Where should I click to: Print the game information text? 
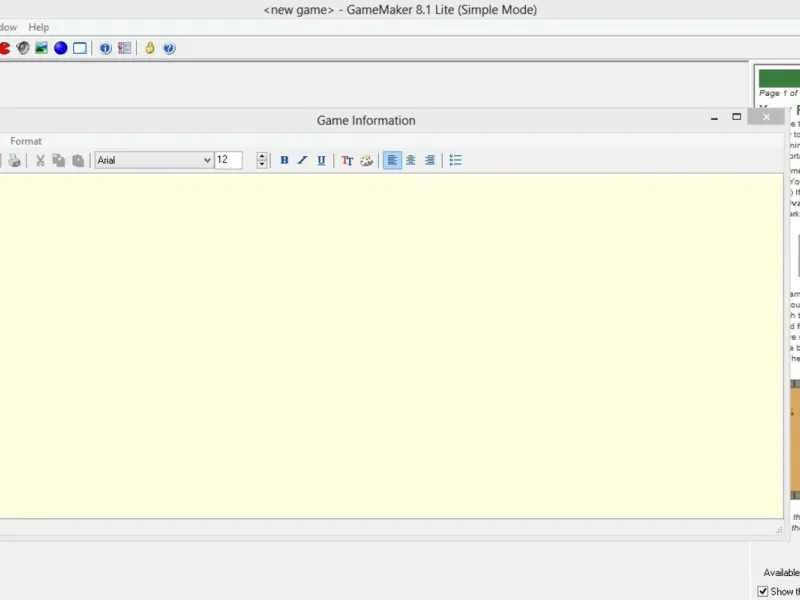[14, 160]
